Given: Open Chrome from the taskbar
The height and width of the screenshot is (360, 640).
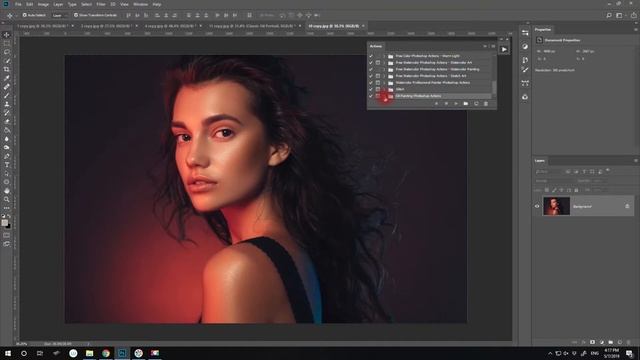Looking at the screenshot, I should click(x=106, y=353).
